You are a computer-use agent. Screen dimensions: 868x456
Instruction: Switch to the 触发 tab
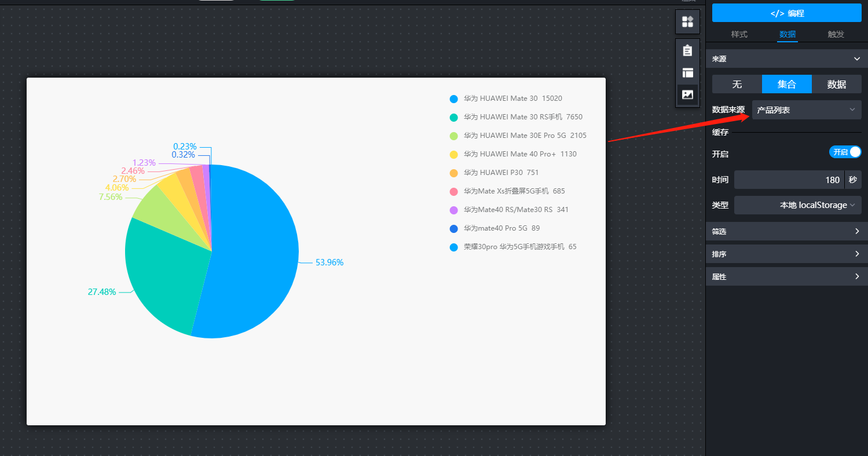pyautogui.click(x=836, y=34)
